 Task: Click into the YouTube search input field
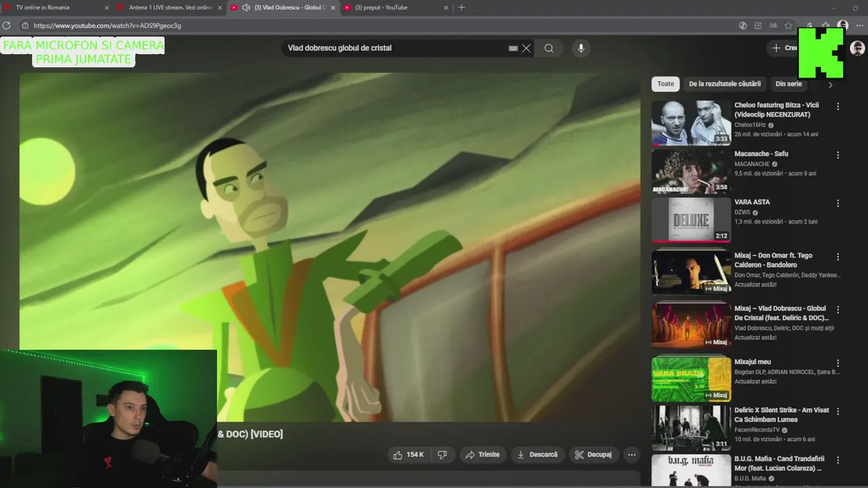397,48
